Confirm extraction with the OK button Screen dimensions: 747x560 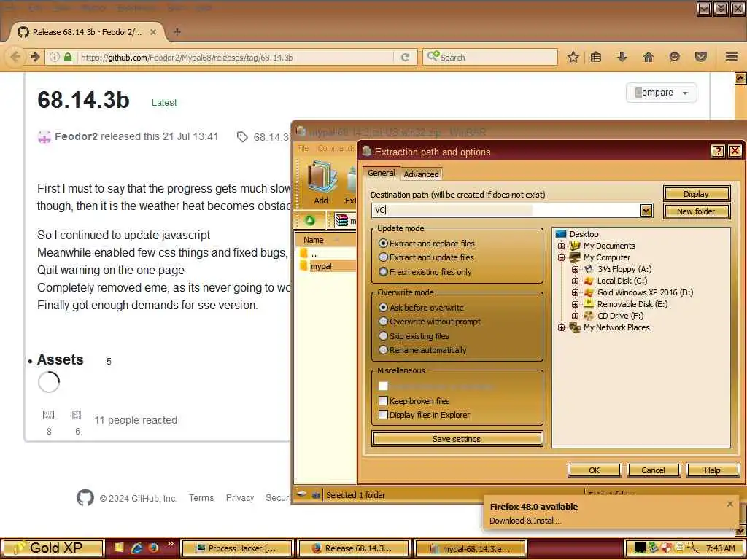click(594, 470)
